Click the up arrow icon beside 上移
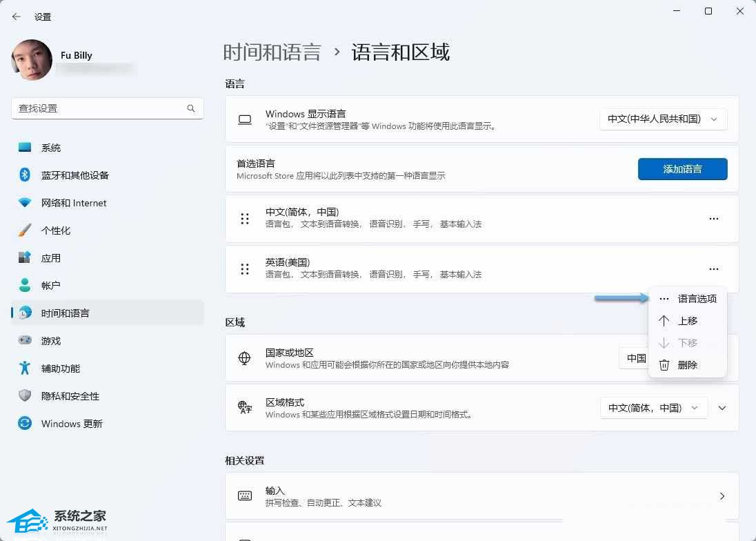 [664, 321]
